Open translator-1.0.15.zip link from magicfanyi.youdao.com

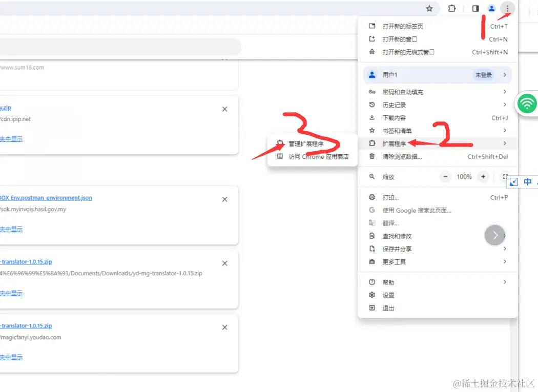click(x=26, y=326)
